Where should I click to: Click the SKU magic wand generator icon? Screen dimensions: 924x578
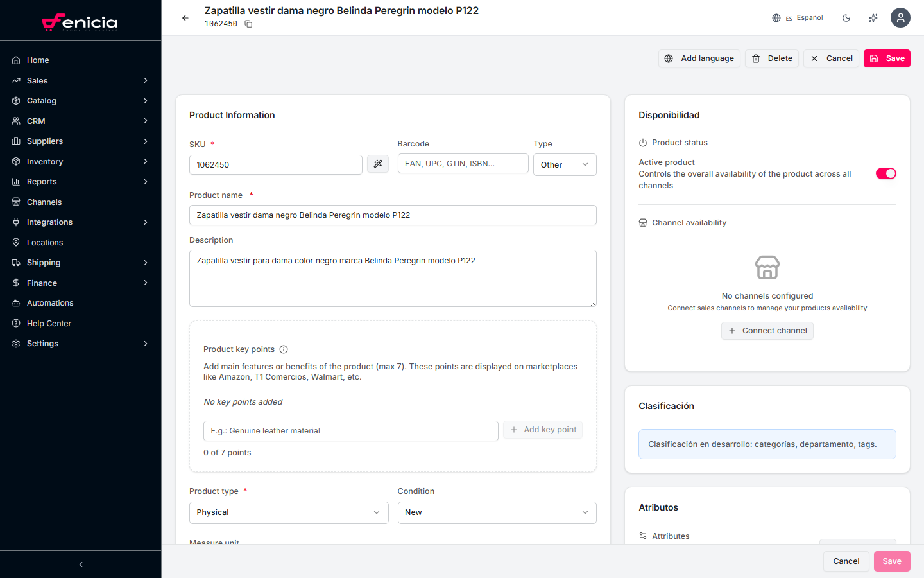point(378,164)
